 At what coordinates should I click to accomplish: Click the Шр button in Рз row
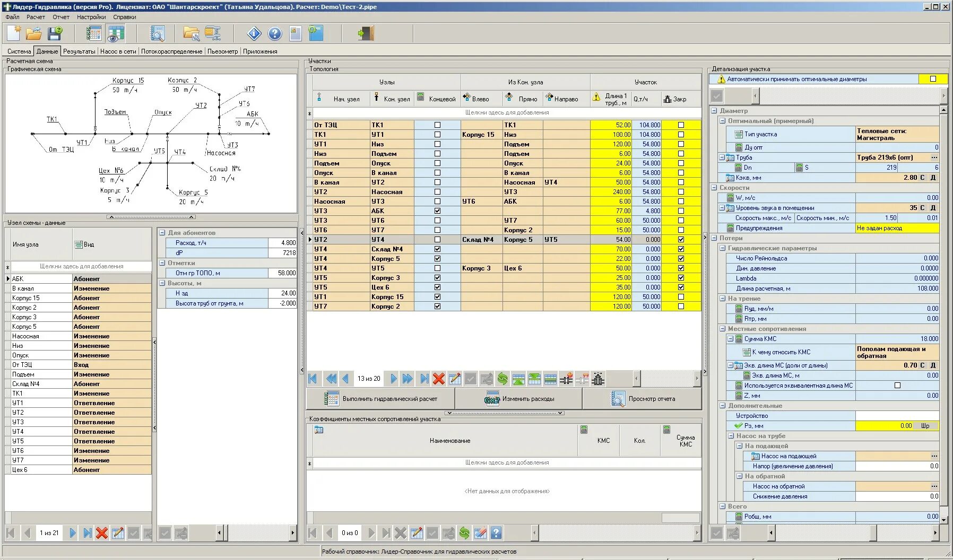tap(925, 426)
